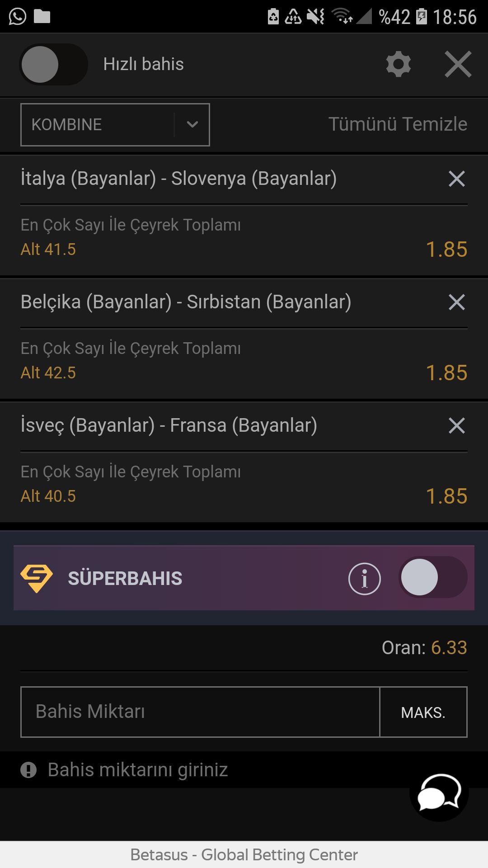Open bet slip settings gear
The image size is (488, 868).
(x=399, y=64)
